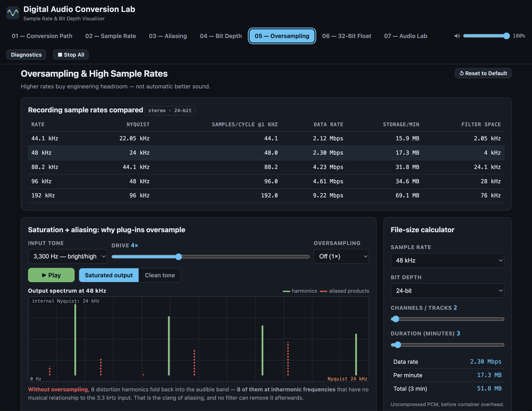Open the Diagnostics panel
532x411 pixels.
click(x=26, y=55)
